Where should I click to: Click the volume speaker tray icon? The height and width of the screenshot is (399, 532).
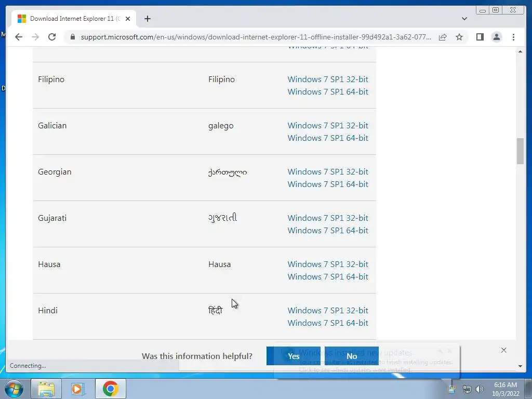click(x=480, y=389)
